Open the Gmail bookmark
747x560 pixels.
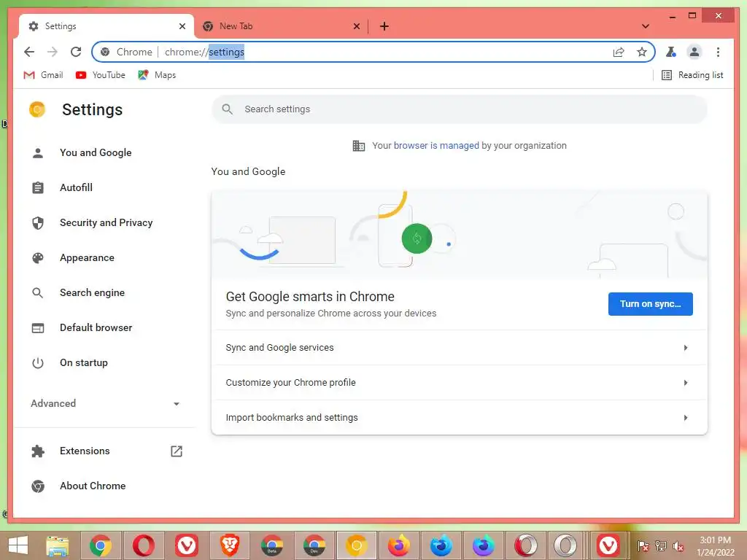(x=43, y=75)
